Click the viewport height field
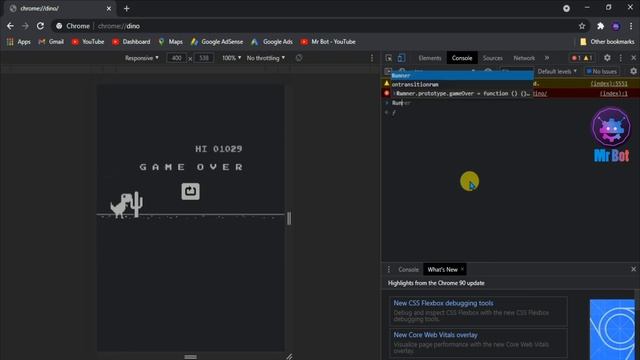This screenshot has width=640, height=360. [204, 58]
